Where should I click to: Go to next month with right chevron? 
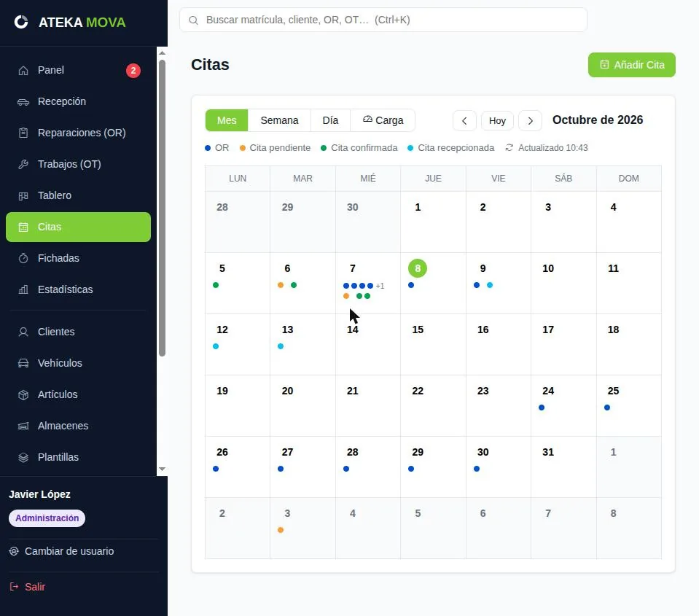[x=530, y=121]
